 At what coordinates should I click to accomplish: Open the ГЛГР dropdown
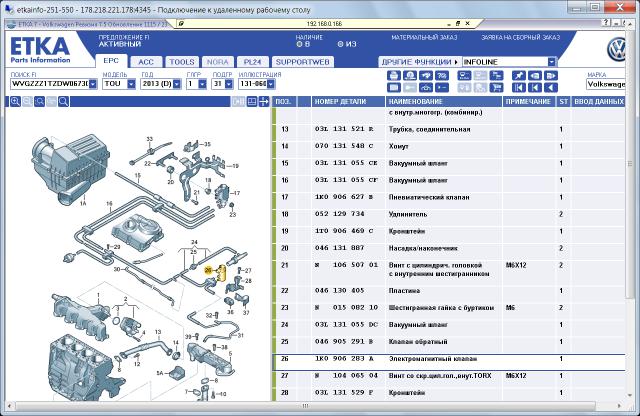(202, 84)
